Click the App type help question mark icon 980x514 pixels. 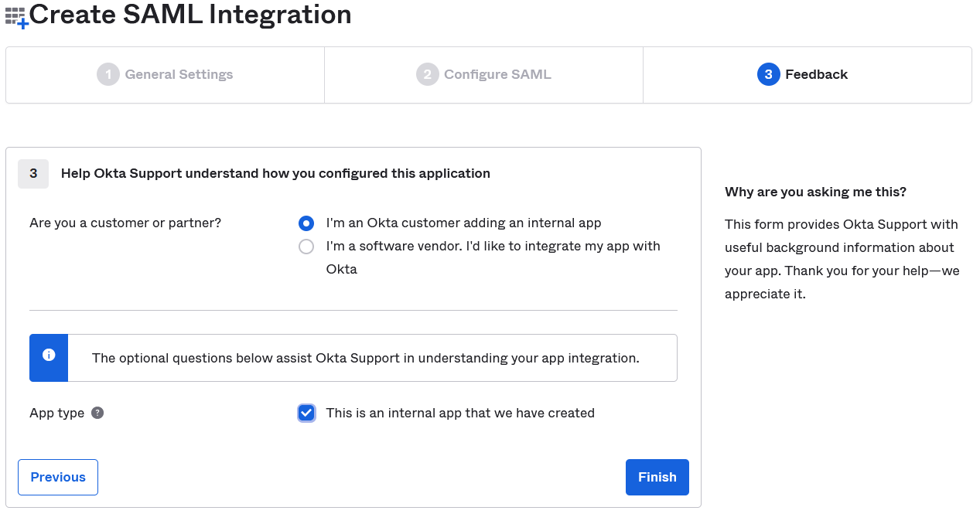coord(97,413)
